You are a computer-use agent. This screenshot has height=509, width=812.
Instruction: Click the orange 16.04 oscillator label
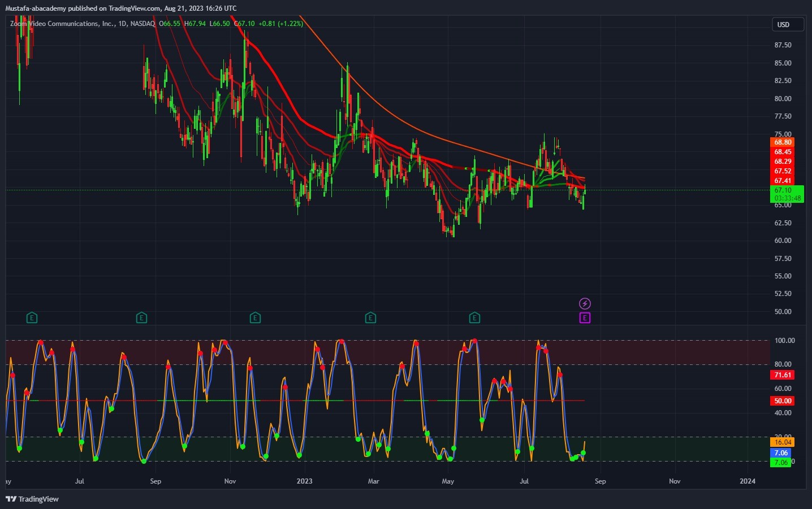click(783, 442)
